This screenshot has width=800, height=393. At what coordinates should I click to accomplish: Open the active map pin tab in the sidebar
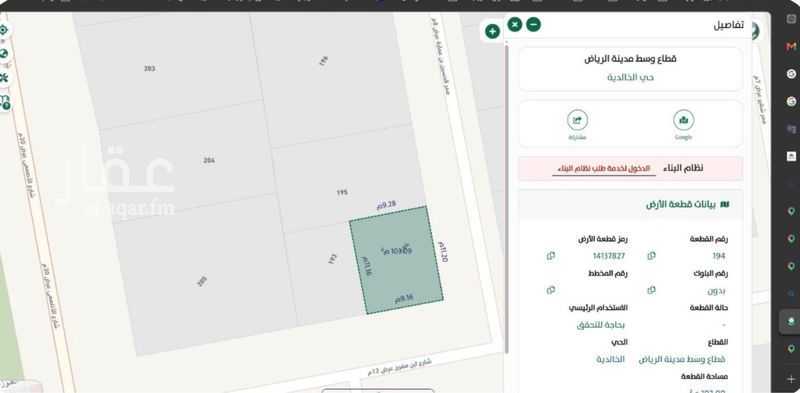pos(791,322)
